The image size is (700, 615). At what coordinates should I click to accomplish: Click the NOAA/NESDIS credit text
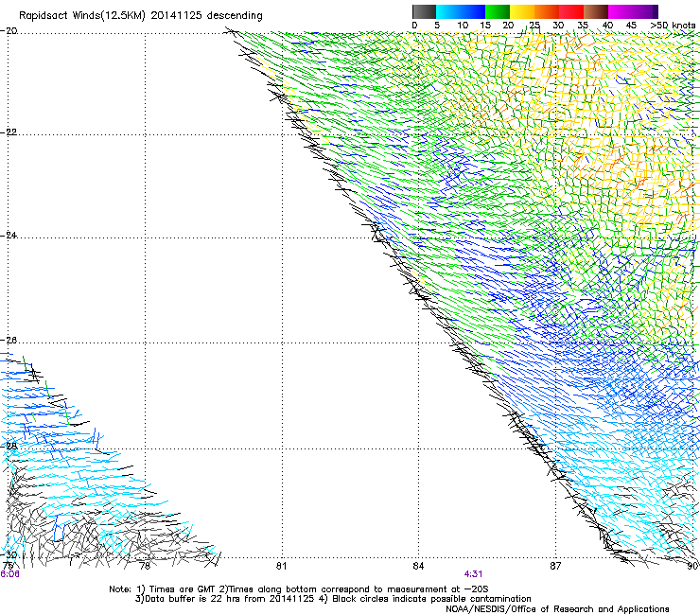click(x=557, y=609)
